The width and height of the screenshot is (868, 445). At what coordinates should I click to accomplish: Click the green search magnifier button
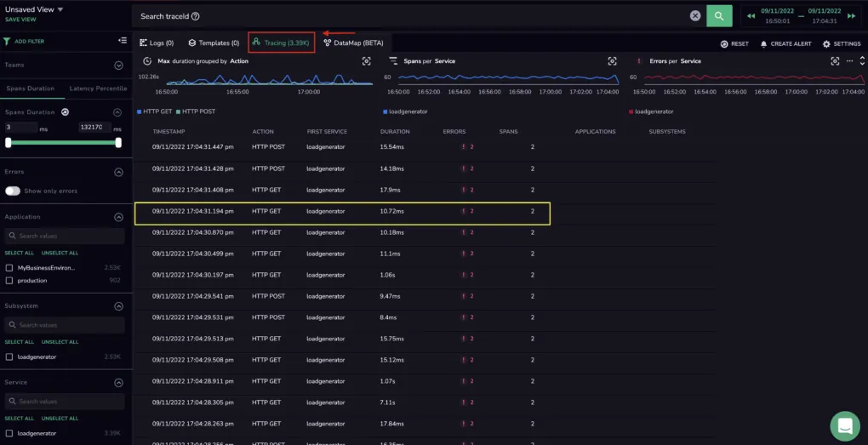click(719, 16)
